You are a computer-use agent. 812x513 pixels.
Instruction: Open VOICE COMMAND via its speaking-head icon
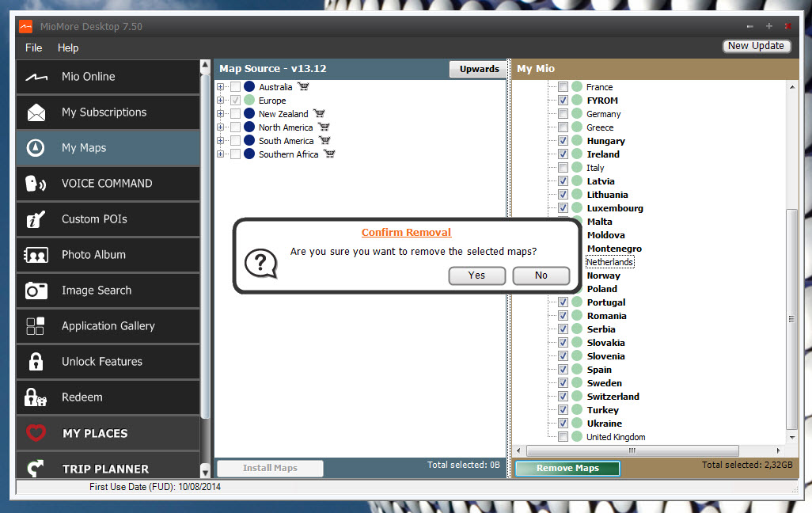(x=36, y=184)
